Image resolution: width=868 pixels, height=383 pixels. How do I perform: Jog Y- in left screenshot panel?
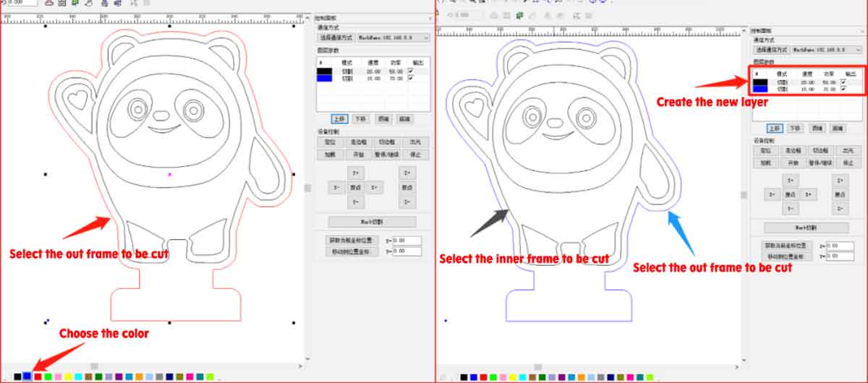pyautogui.click(x=355, y=202)
